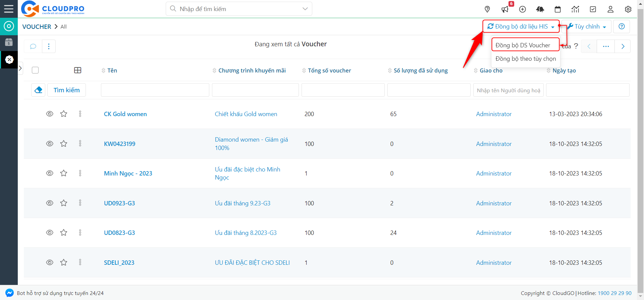Open the sidebar money box module

coord(9,42)
